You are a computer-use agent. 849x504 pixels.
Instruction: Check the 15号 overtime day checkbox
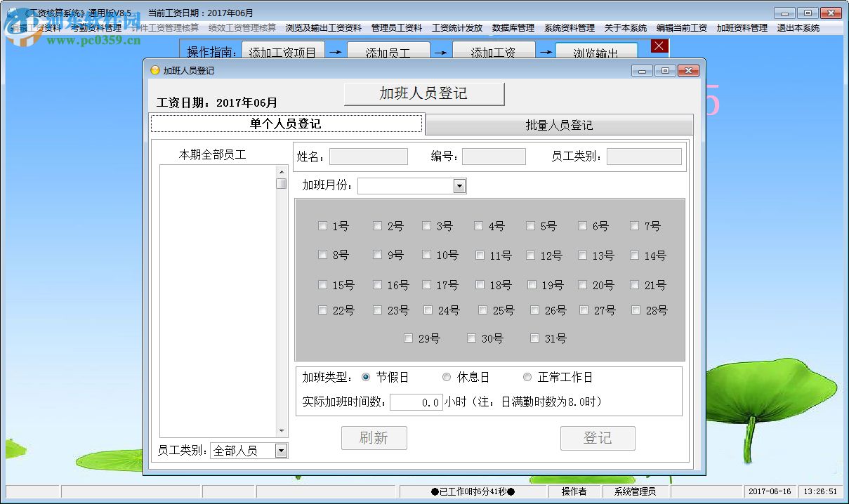click(322, 285)
